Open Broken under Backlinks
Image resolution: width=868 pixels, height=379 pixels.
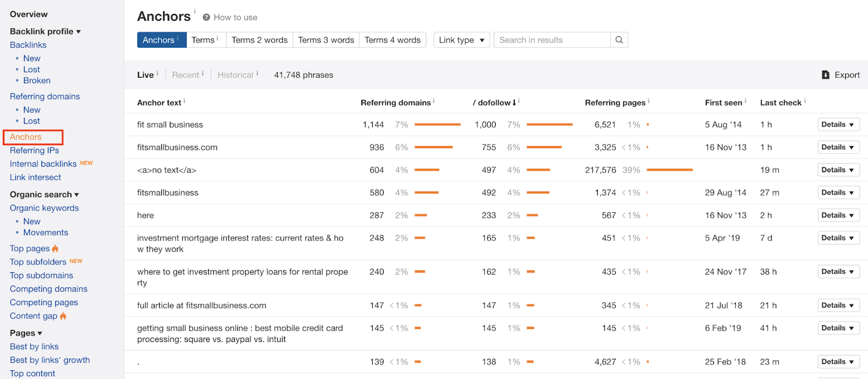pyautogui.click(x=37, y=80)
